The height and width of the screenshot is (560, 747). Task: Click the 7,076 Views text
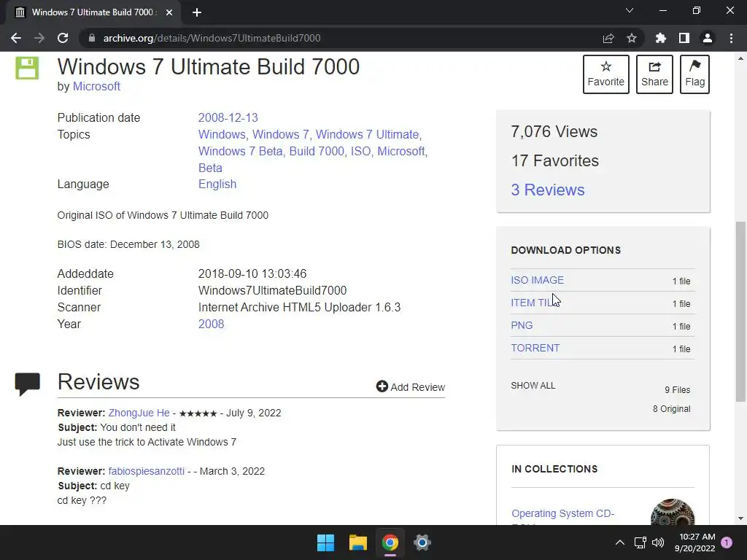click(x=554, y=131)
